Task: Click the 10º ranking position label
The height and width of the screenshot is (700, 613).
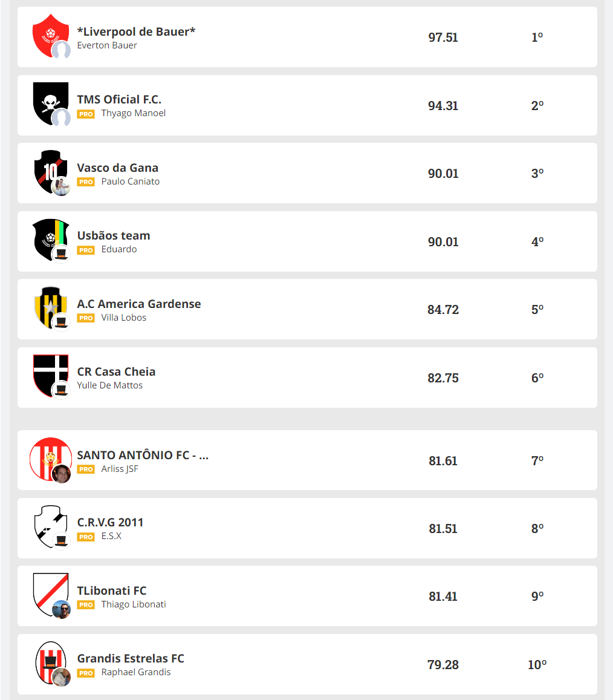Action: pos(537,665)
